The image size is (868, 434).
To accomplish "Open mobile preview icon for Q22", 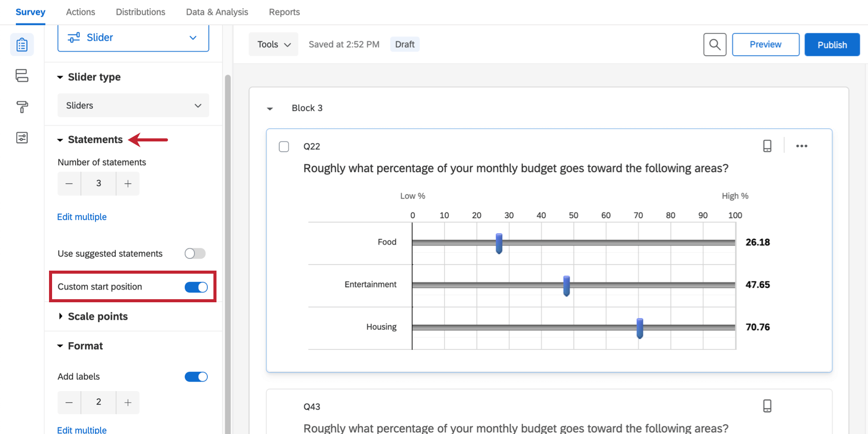I will (x=767, y=146).
